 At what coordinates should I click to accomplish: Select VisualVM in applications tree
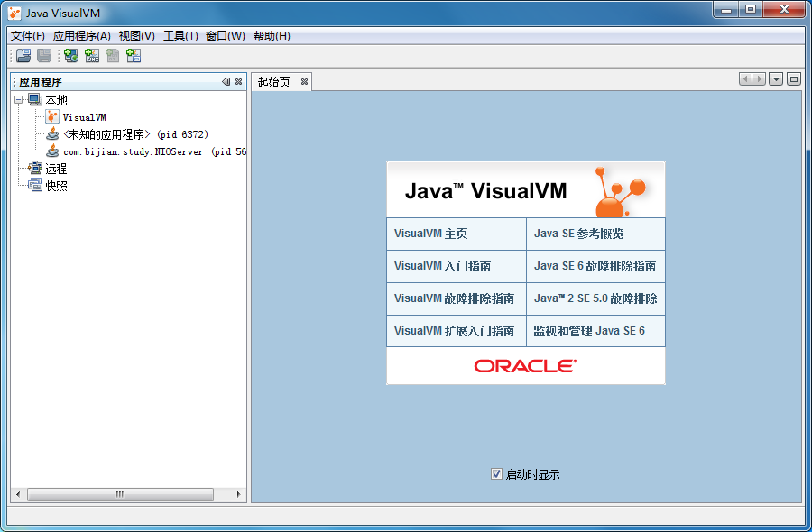tap(85, 117)
